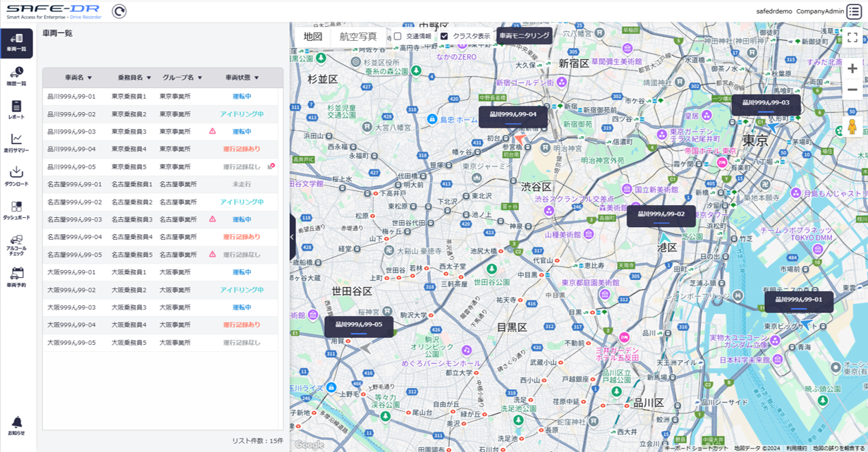Select row 大阪999ん99-01 in the list
This screenshot has width=868, height=452.
162,272
